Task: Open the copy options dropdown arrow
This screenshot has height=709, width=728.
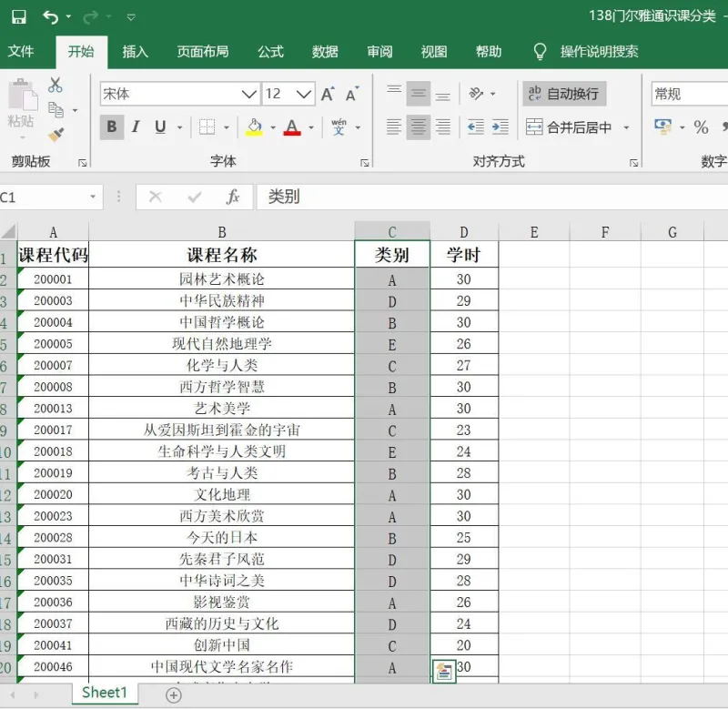Action: tap(75, 110)
